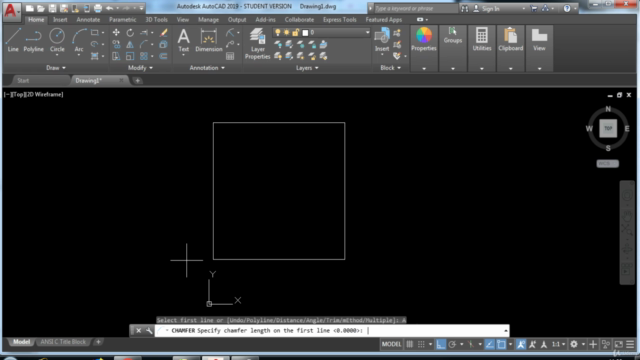Click the Stretch tool icon
Screen dimensions: 640x360
click(116, 56)
